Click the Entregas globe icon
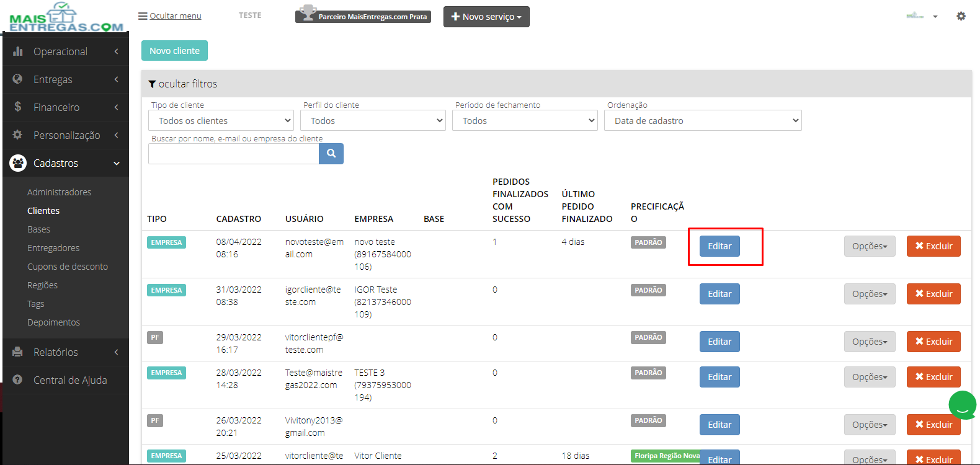 (18, 79)
